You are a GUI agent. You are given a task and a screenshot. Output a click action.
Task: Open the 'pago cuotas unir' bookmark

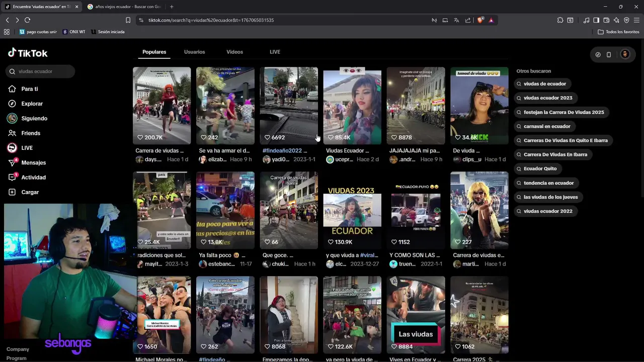point(38,32)
